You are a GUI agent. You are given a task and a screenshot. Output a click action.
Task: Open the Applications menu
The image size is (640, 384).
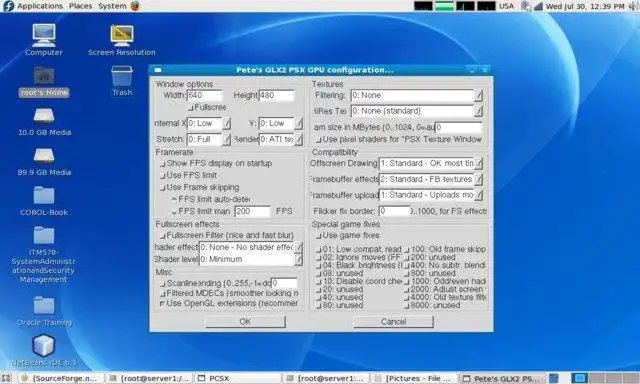pyautogui.click(x=40, y=6)
